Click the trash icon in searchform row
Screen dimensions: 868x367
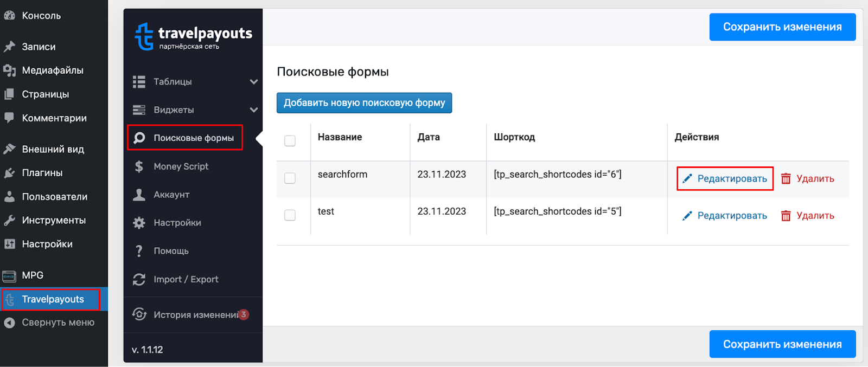pos(786,179)
